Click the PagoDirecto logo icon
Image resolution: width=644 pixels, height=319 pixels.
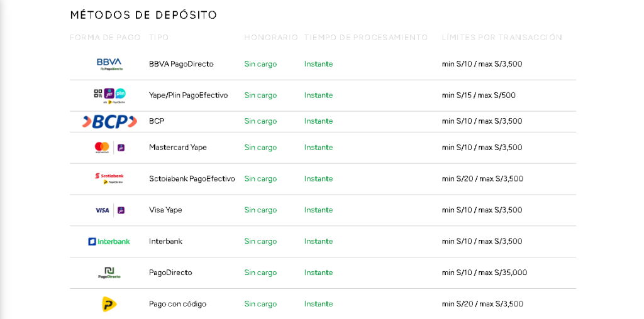[109, 273]
